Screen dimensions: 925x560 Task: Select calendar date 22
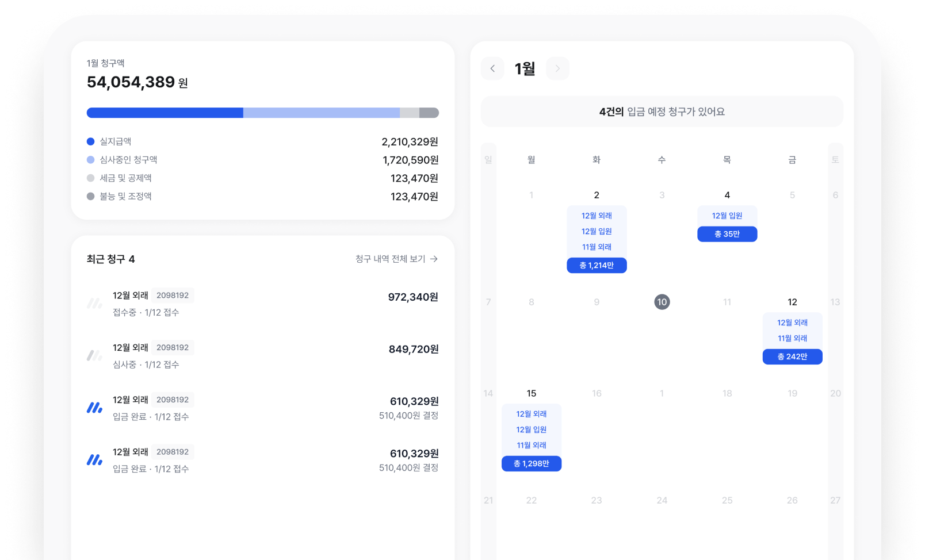tap(532, 500)
